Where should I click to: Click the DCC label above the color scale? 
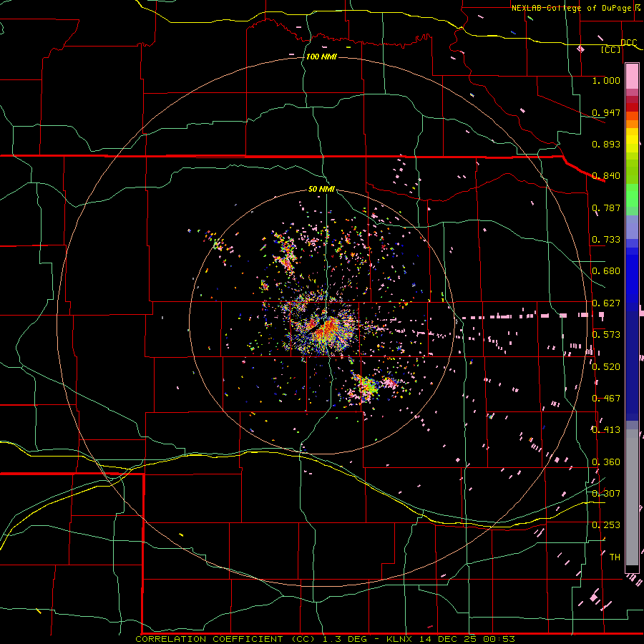pos(628,42)
